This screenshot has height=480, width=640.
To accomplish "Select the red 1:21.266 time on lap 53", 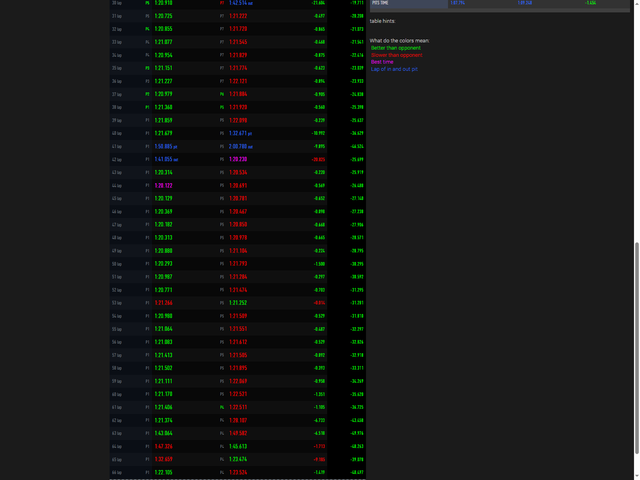I will coord(163,303).
